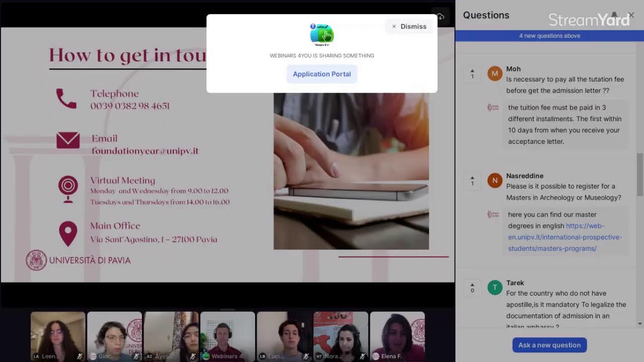The width and height of the screenshot is (644, 362).
Task: Jump to 4 new questions above
Action: coord(549,36)
